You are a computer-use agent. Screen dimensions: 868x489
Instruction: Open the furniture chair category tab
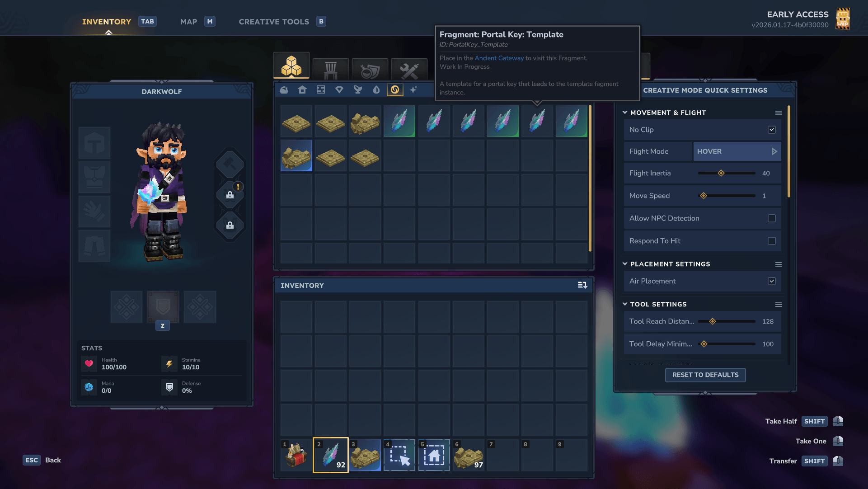(x=331, y=70)
